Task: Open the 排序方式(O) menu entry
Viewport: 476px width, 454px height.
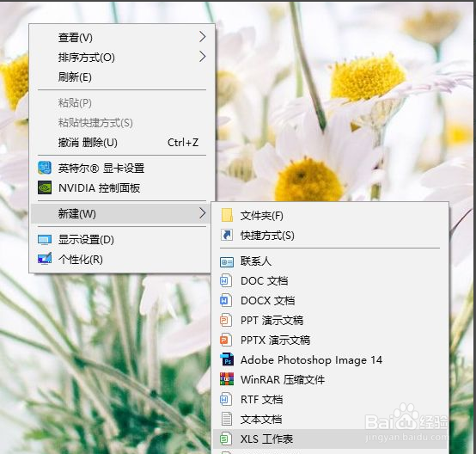Action: point(122,57)
